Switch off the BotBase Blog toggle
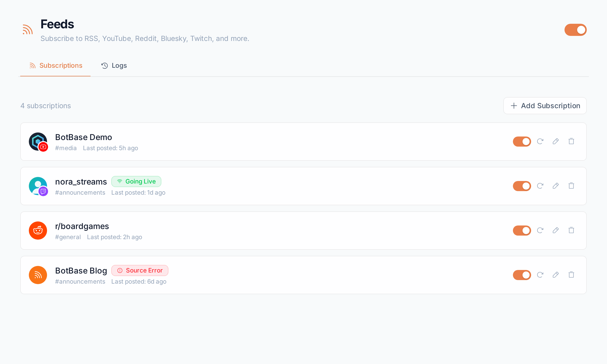 (522, 275)
